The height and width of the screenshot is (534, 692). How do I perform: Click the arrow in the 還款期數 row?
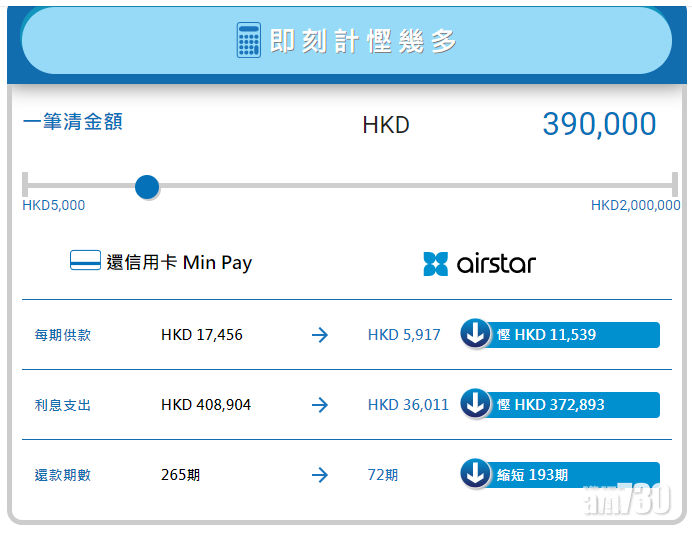pos(320,475)
